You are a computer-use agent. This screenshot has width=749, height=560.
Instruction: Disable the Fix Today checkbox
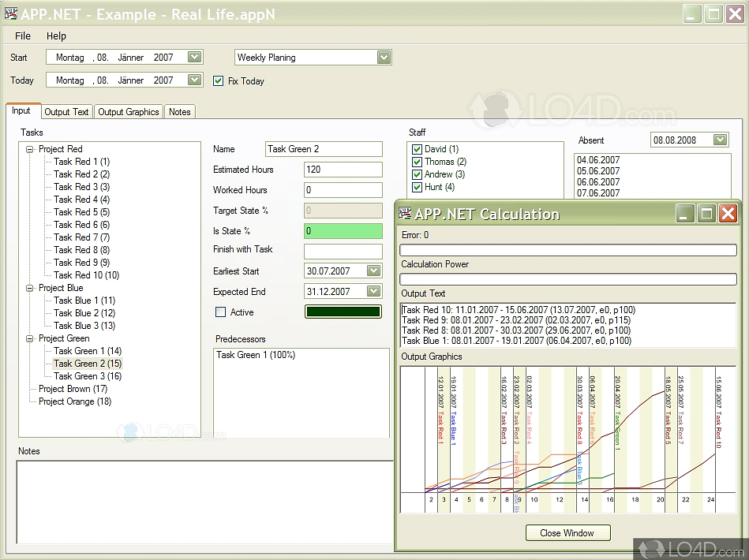(x=218, y=80)
